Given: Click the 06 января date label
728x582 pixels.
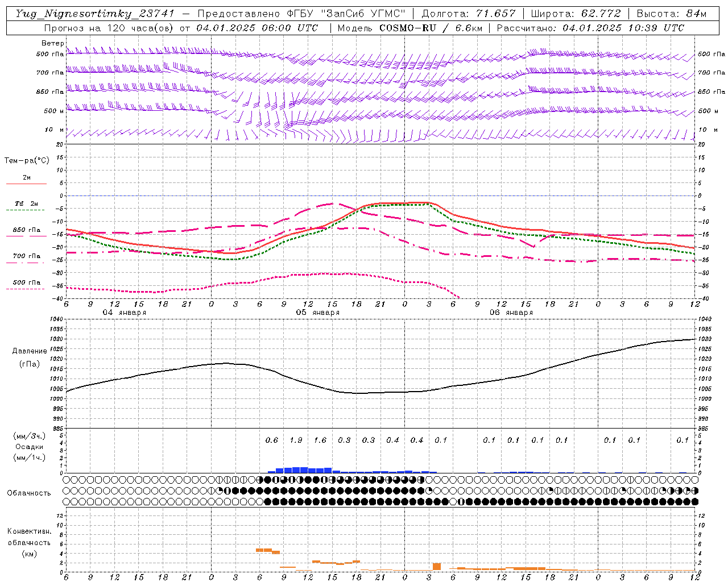Looking at the screenshot, I should point(511,313).
